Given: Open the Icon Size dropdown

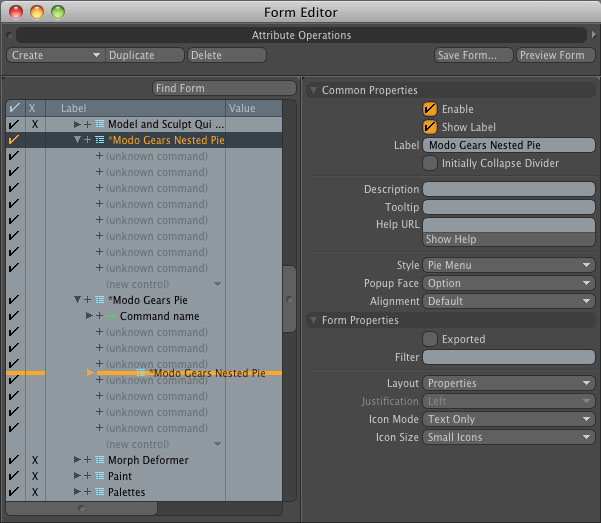Looking at the screenshot, I should [x=509, y=437].
